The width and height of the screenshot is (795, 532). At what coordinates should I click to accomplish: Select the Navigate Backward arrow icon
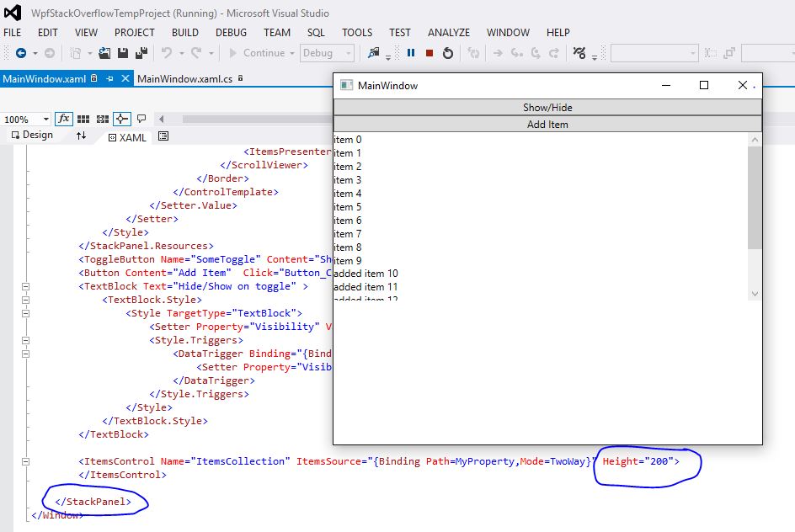pos(23,52)
